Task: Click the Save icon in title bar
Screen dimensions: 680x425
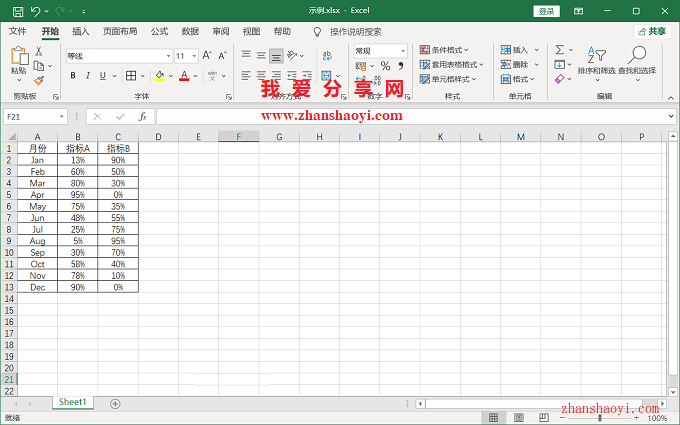Action: (x=18, y=11)
